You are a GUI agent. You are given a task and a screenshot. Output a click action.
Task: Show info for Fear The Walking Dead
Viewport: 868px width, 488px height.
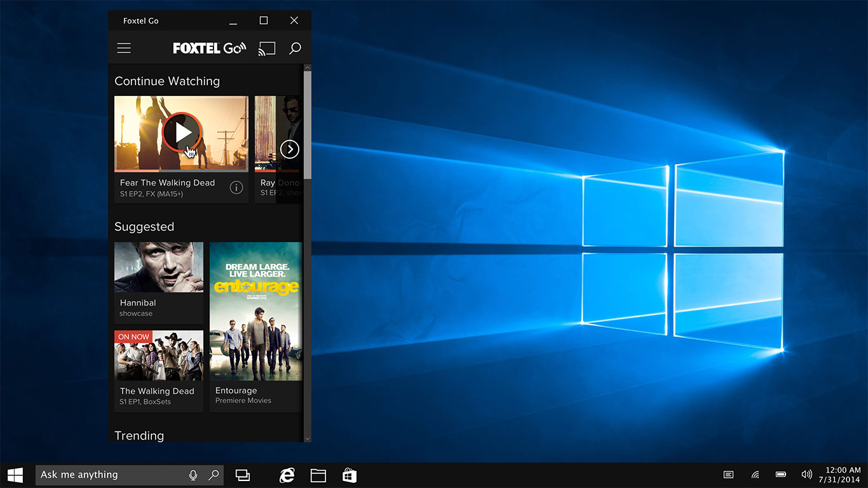[236, 187]
